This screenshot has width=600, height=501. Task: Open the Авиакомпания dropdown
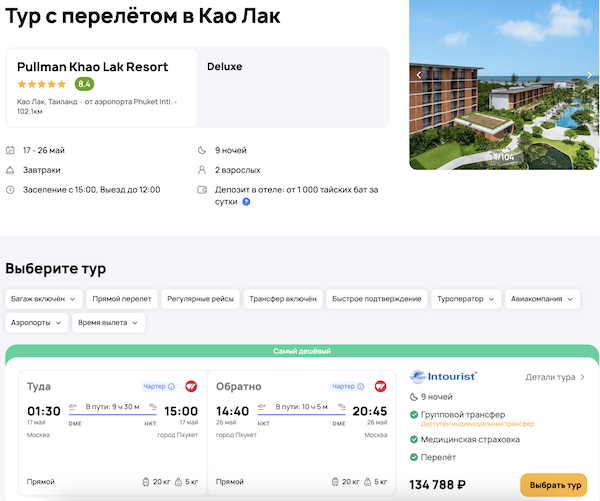pos(542,298)
